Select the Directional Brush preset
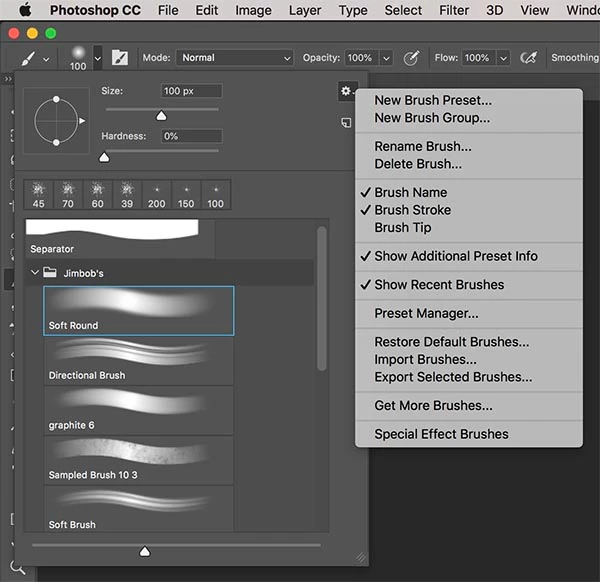Viewport: 600px width, 582px height. [x=139, y=361]
